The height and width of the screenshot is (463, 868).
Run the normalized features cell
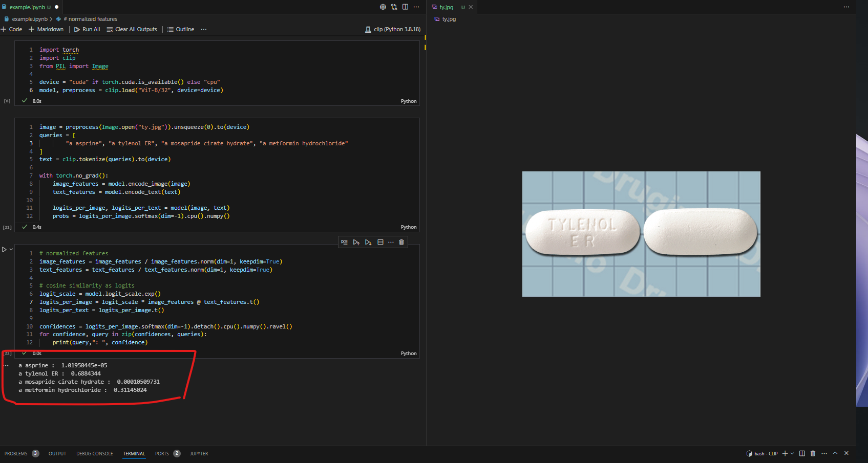[4, 250]
